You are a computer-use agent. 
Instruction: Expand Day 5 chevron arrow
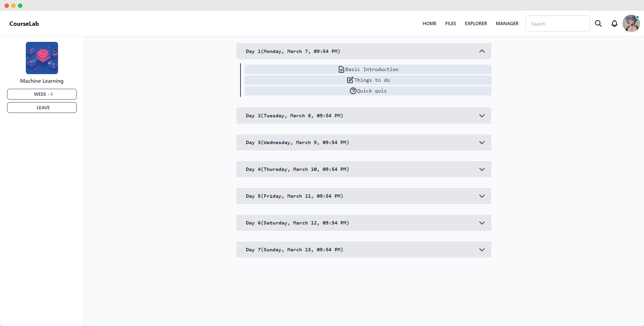point(482,196)
